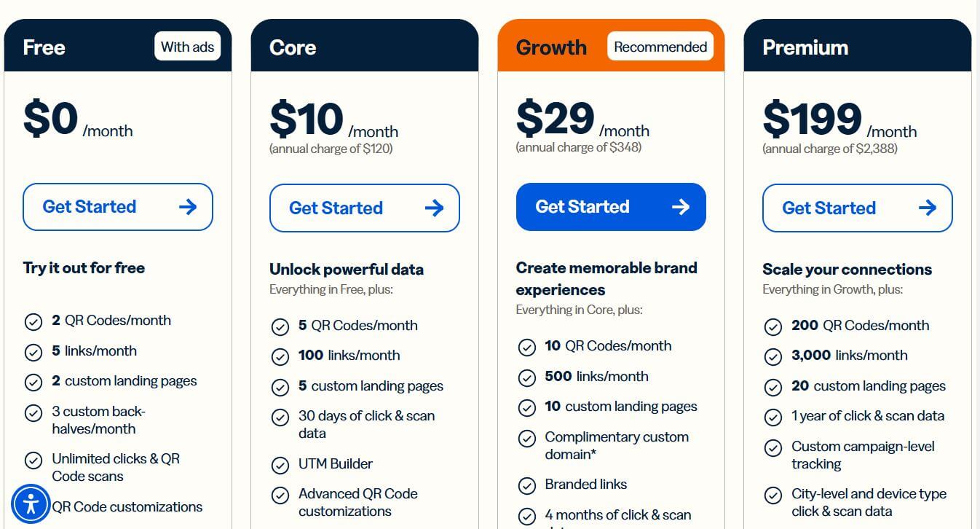Select the Core plan header
The width and height of the screenshot is (980, 529).
(x=293, y=48)
